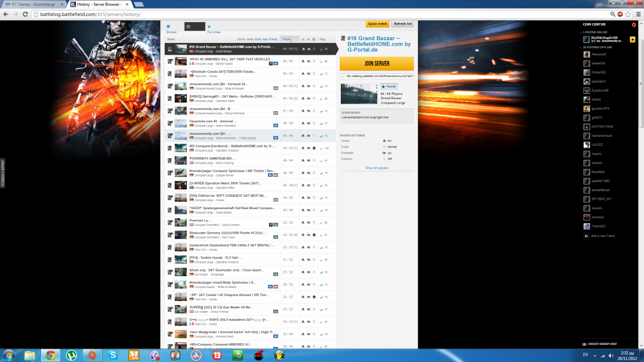Open friend LIKOZZ avatar
This screenshot has height=362, width=644.
pyautogui.click(x=587, y=145)
